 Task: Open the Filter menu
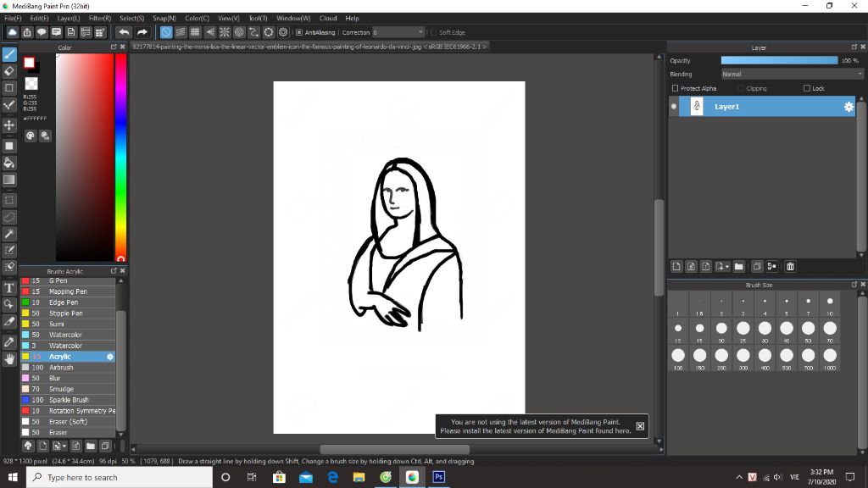click(x=100, y=19)
